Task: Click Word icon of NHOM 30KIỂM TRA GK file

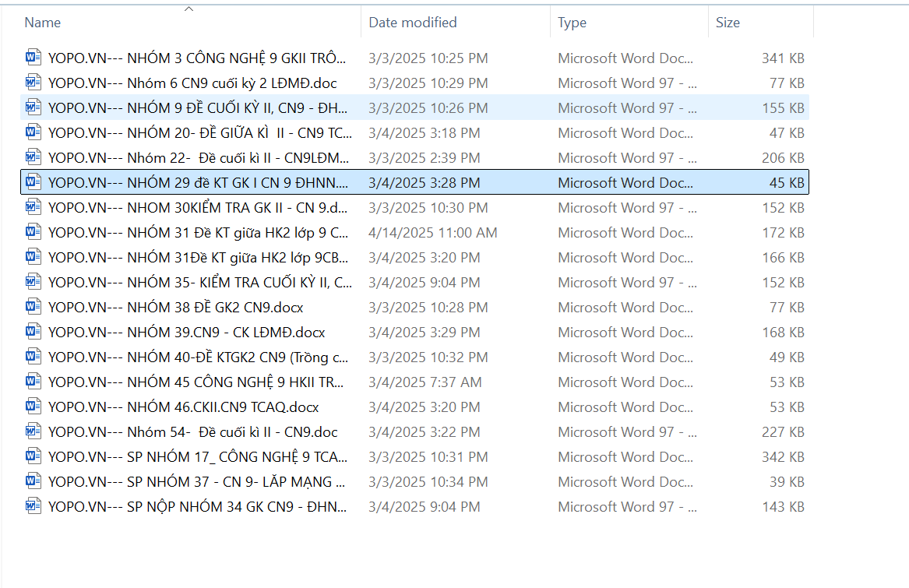Action: pyautogui.click(x=33, y=207)
